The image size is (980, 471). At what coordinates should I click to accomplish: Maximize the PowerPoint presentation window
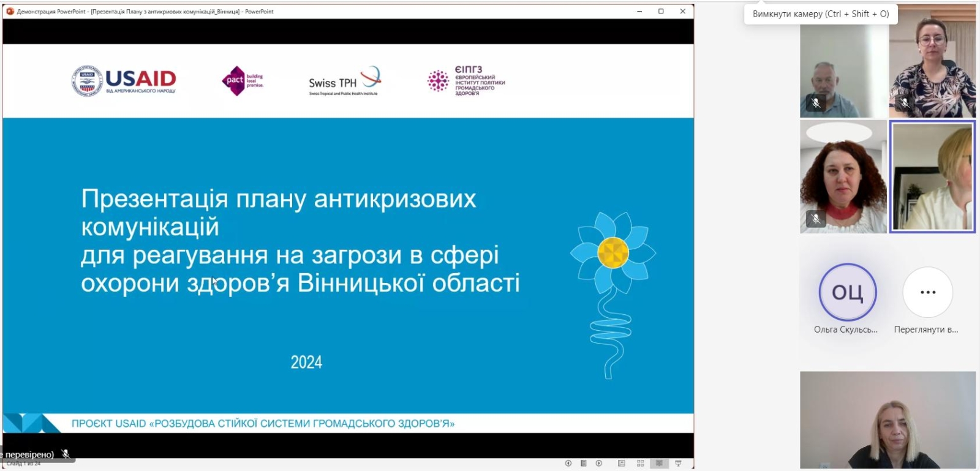pos(661,11)
